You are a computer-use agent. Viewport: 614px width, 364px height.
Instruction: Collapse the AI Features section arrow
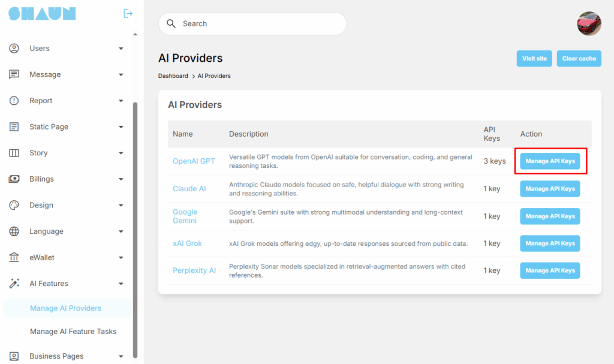point(121,284)
